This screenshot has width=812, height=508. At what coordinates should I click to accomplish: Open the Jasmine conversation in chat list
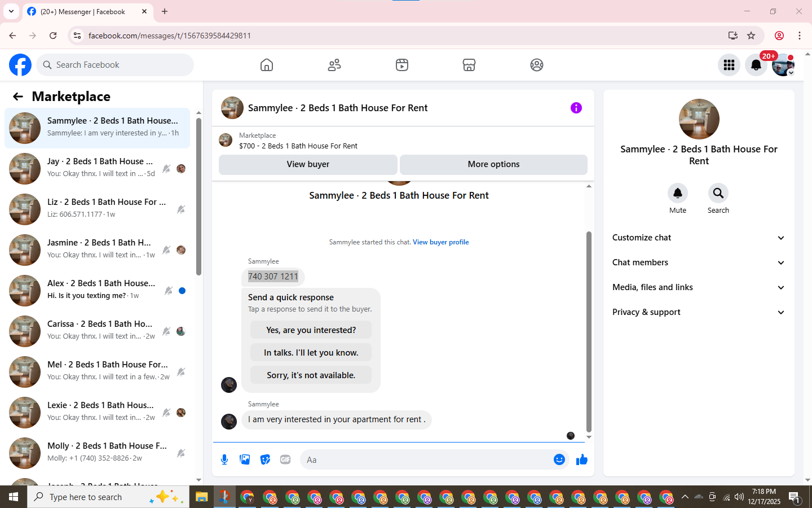(97, 250)
